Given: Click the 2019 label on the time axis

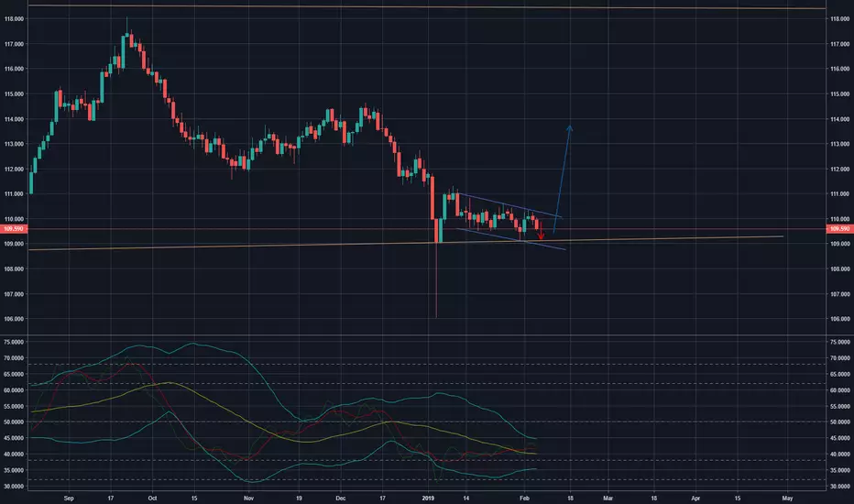Looking at the screenshot, I should click(x=429, y=498).
